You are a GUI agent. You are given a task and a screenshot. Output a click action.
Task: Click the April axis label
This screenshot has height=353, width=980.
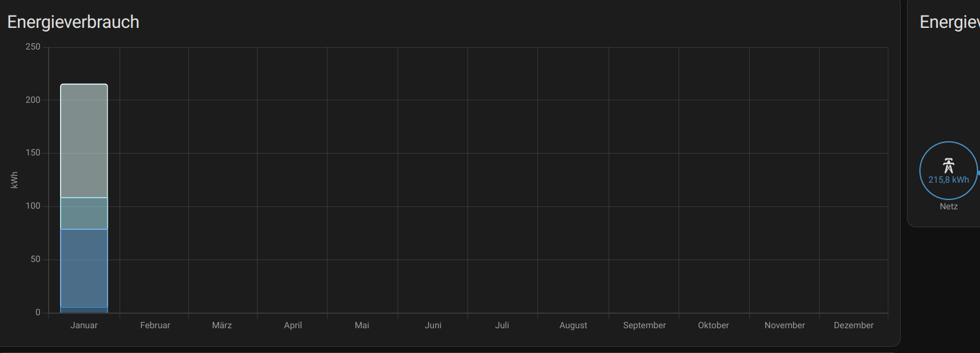pos(293,325)
